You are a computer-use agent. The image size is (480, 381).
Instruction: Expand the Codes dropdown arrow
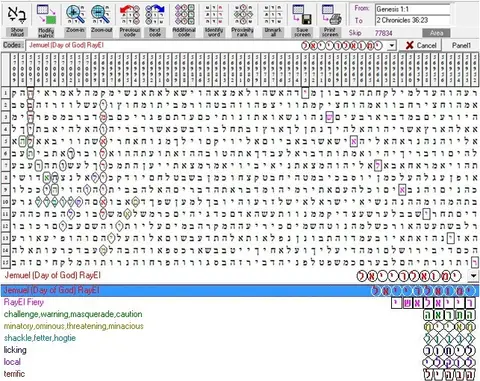pos(392,45)
